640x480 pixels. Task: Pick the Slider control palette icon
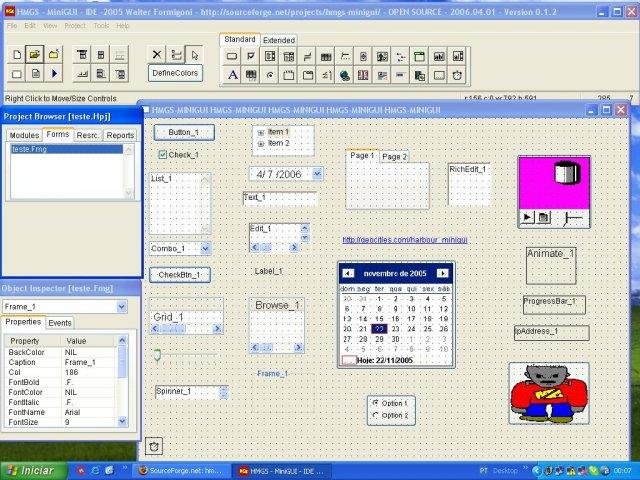(x=344, y=56)
